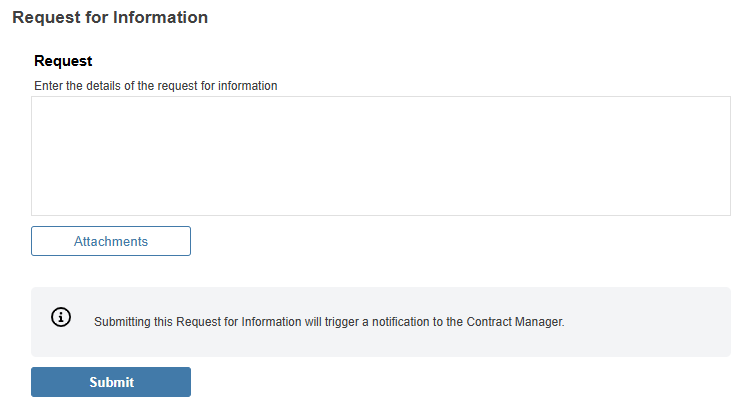The image size is (753, 411).
Task: Click the bold "Request" field label
Action: pos(63,61)
